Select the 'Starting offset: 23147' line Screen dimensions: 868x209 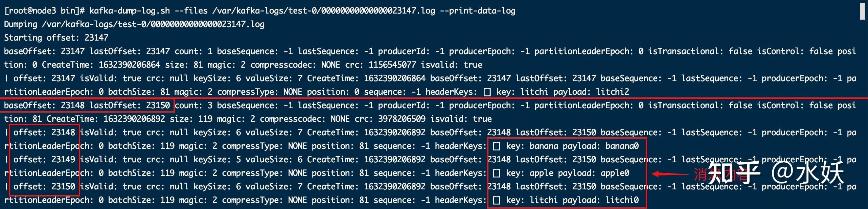56,38
